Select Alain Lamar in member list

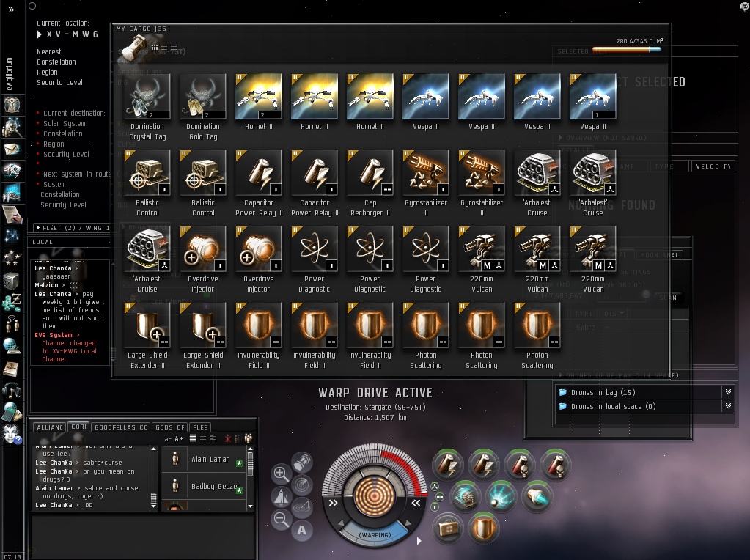[x=205, y=459]
